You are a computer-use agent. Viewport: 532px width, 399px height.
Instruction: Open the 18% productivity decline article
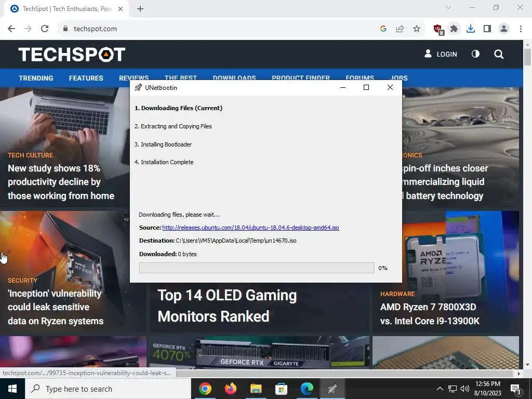pyautogui.click(x=61, y=182)
